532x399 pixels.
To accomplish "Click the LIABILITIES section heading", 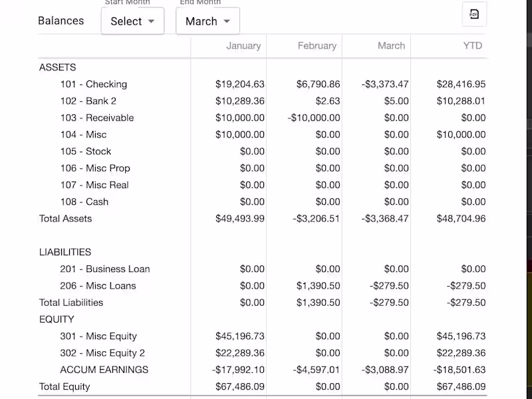I will click(65, 252).
